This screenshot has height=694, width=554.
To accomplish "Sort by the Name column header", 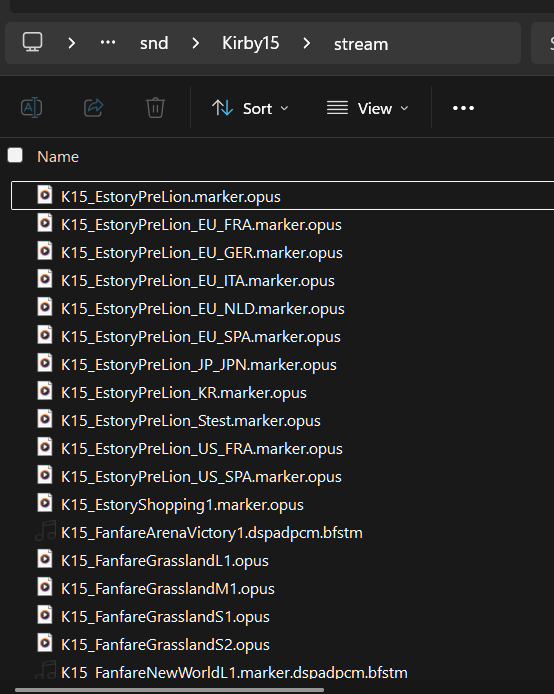I will [58, 157].
